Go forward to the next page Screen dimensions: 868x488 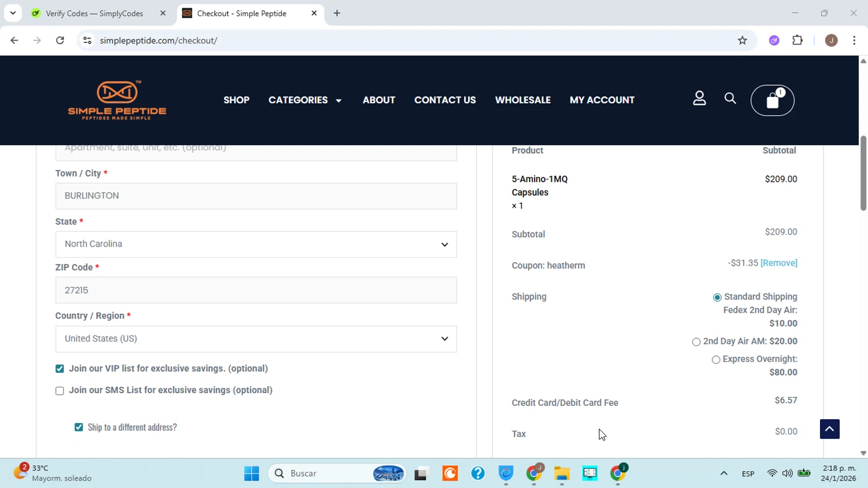point(37,41)
